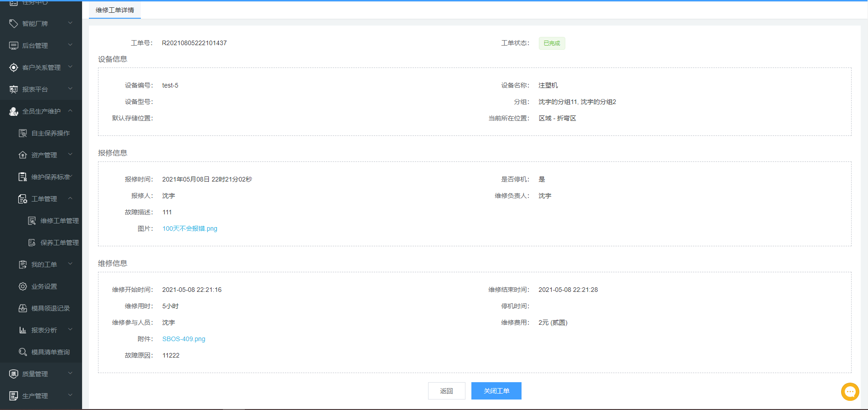Click the 业务设置 gear icon
Screen dimensions: 868x410
pyautogui.click(x=23, y=286)
